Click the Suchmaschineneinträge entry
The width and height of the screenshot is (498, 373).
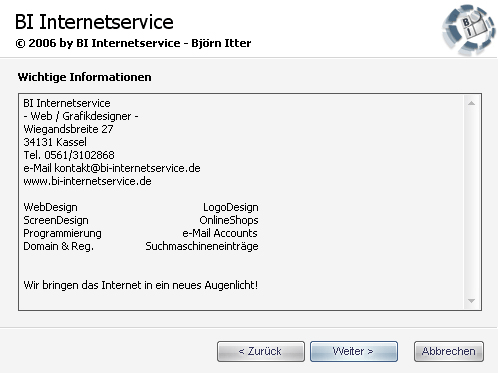click(x=202, y=246)
